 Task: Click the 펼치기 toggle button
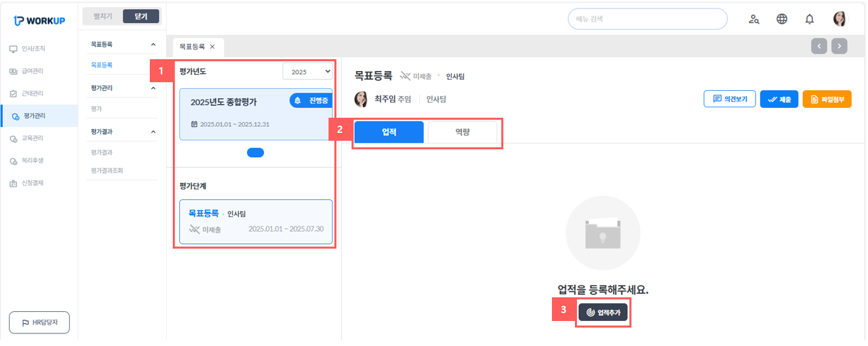[103, 16]
